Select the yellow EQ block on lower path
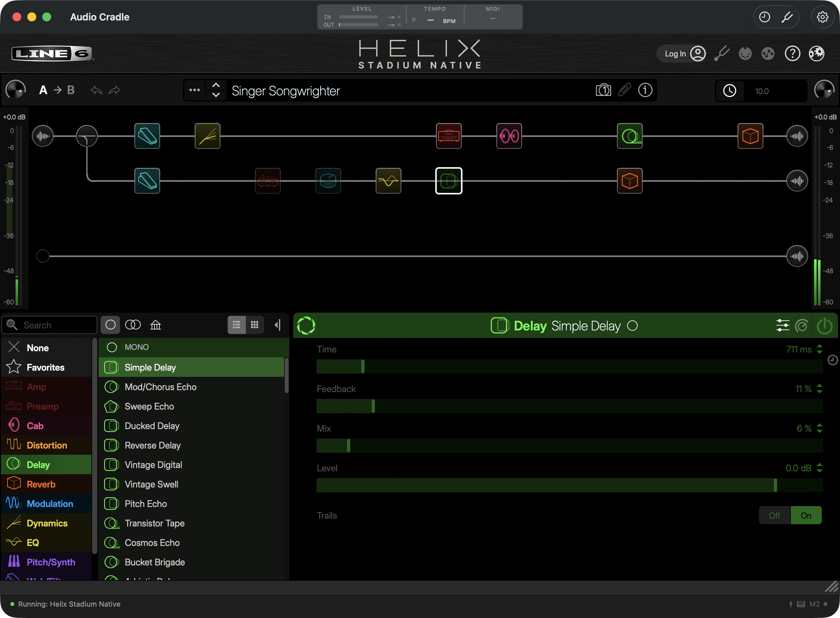This screenshot has width=840, height=618. pos(389,181)
